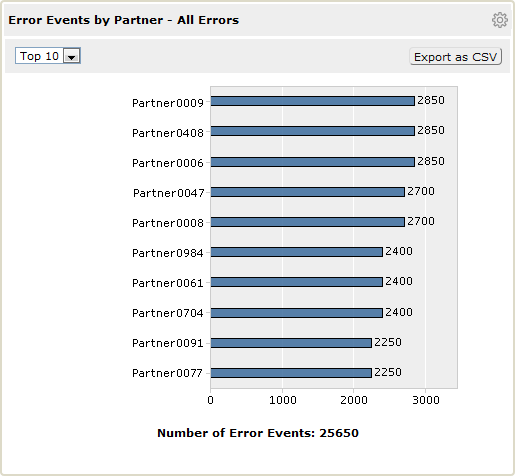Image resolution: width=515 pixels, height=476 pixels.
Task: Select the Partner0061 bar
Action: (297, 282)
